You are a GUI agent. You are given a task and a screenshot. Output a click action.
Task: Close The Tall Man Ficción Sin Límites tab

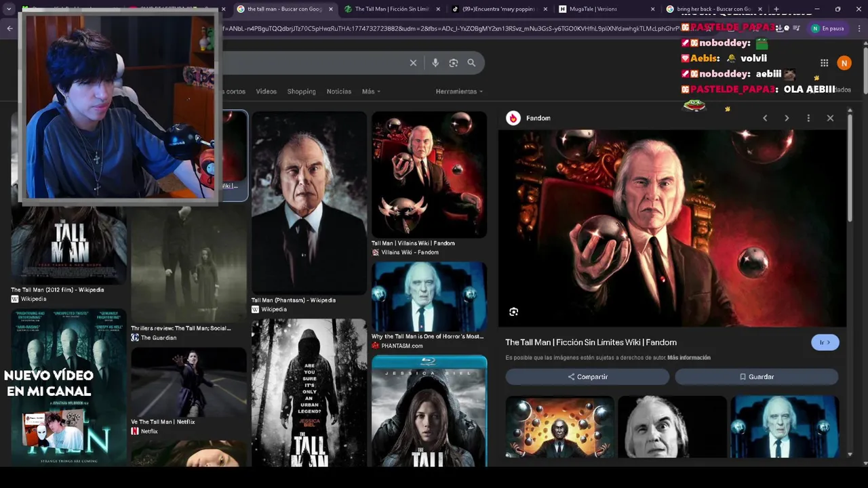pos(438,9)
